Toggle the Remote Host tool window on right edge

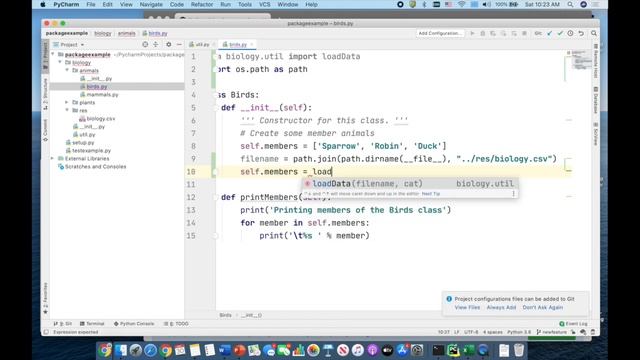pos(596,61)
